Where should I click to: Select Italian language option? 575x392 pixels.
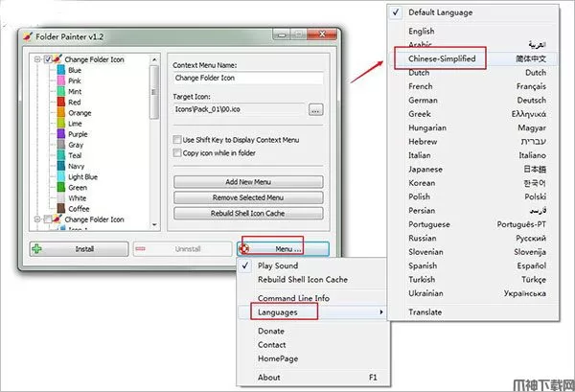tap(473, 155)
